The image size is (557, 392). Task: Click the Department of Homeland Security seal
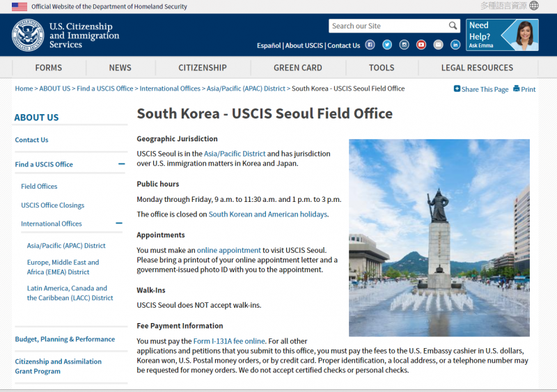tap(28, 35)
